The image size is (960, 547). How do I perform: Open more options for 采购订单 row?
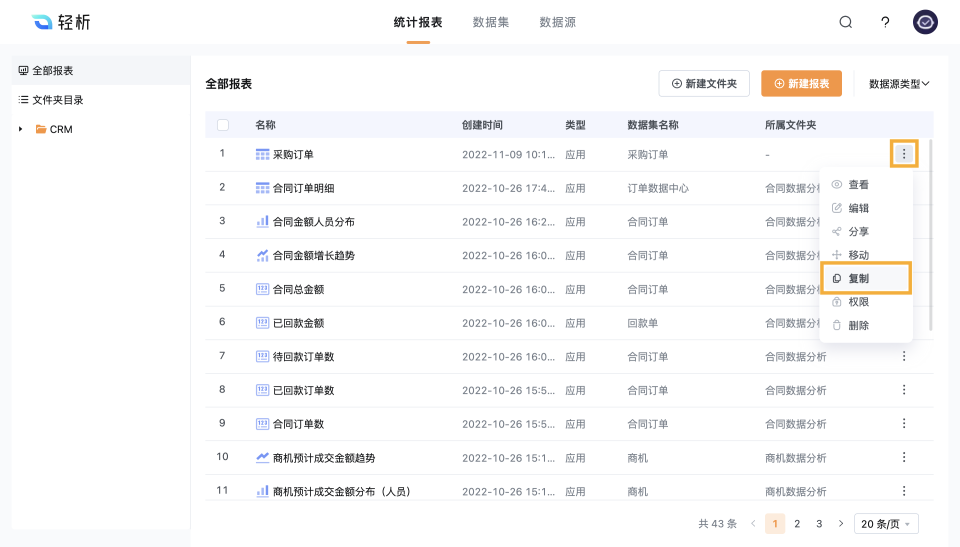click(904, 154)
